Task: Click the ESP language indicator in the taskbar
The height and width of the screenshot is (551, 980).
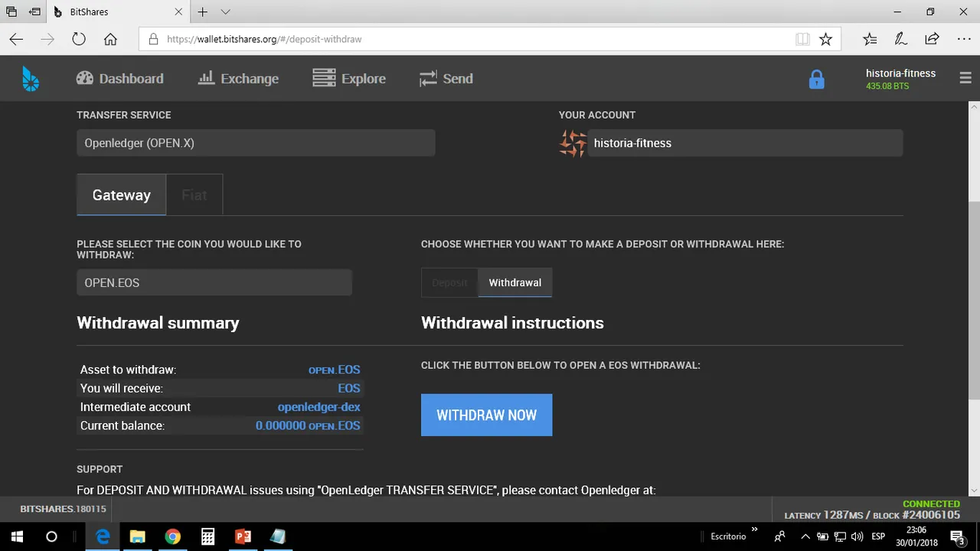Action: tap(878, 536)
